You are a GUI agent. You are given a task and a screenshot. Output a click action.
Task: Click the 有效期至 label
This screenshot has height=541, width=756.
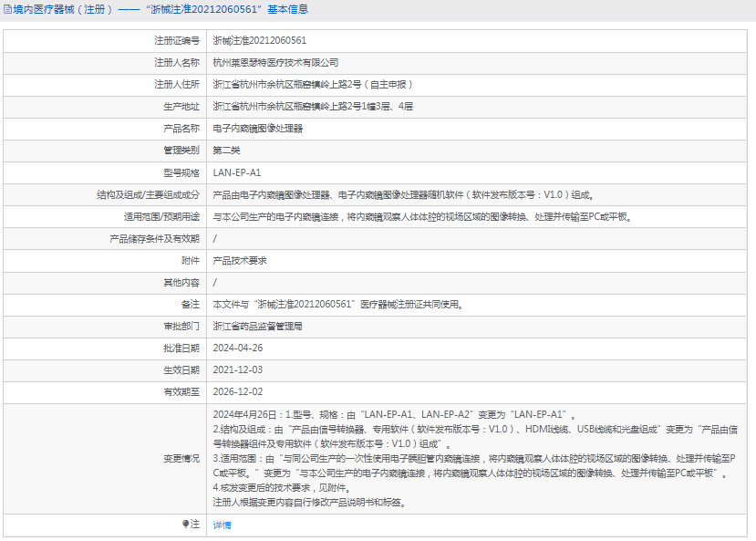pos(181,392)
